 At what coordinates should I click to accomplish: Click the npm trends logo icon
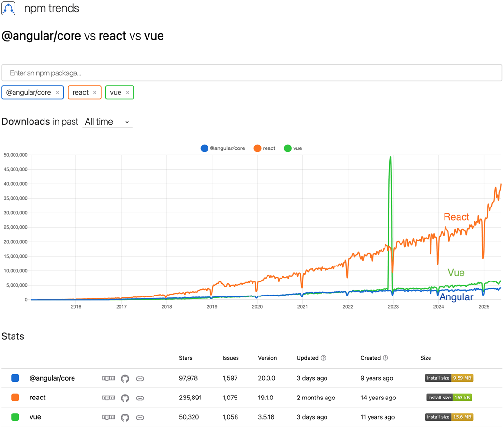[x=9, y=9]
